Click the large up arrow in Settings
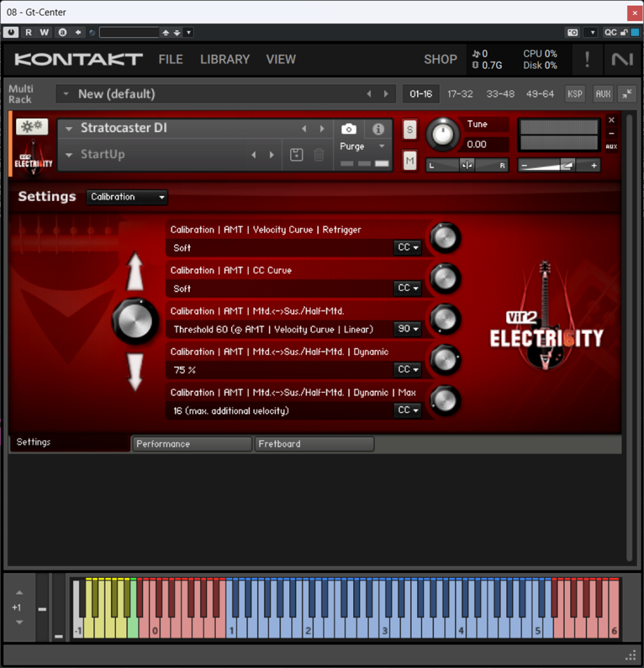644x668 pixels. 135,272
